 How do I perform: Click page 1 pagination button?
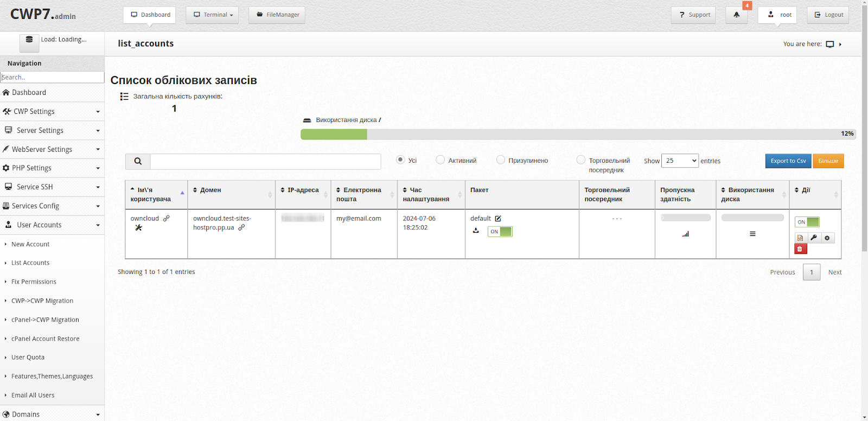pyautogui.click(x=812, y=272)
